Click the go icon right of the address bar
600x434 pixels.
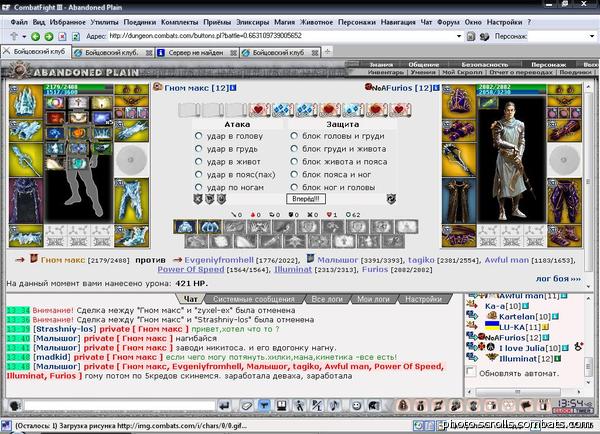click(471, 36)
